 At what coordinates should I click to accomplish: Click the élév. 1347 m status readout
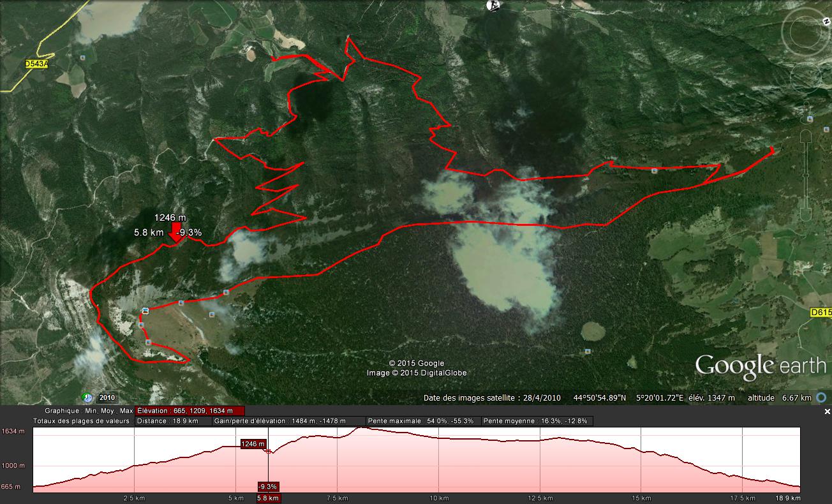(711, 397)
